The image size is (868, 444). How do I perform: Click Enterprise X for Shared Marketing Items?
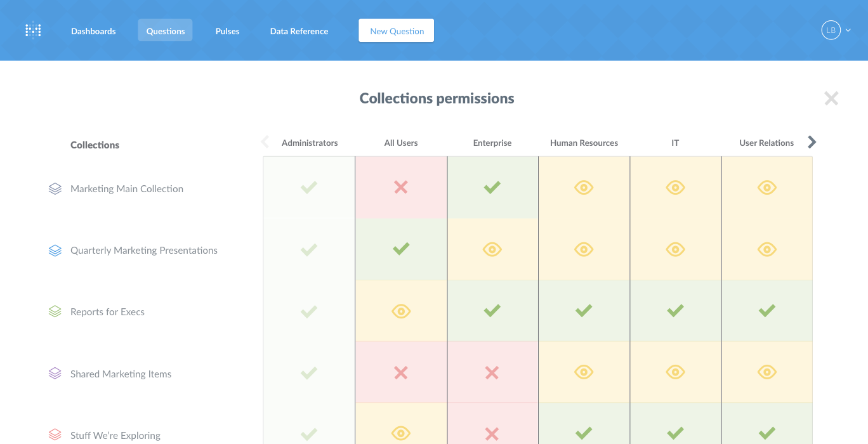click(492, 372)
